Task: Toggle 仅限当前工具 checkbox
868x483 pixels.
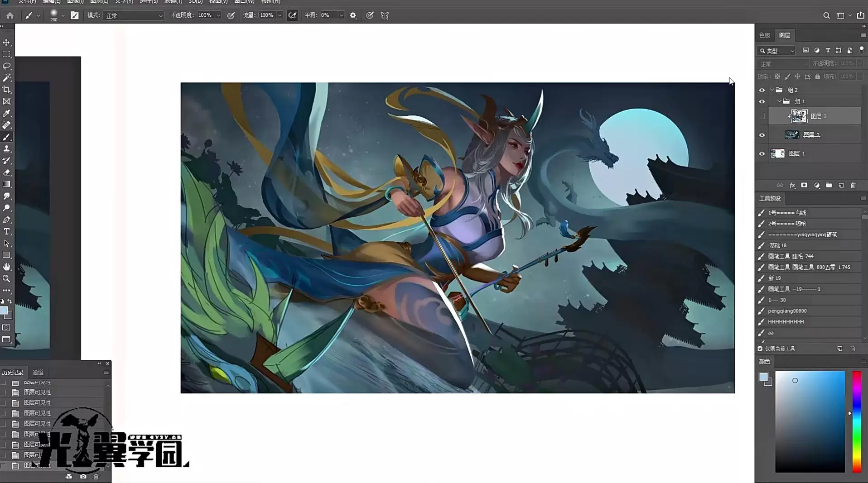Action: [x=760, y=349]
